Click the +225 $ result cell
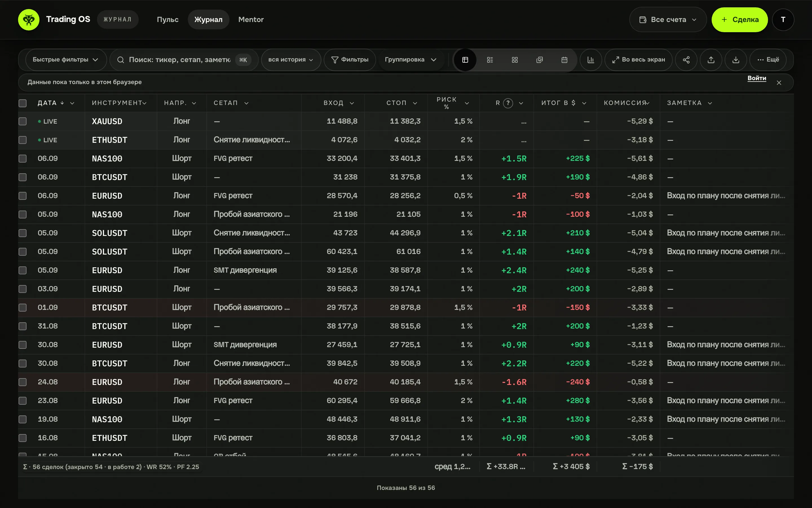Screen dimensions: 812x508 click(x=565, y=159)
